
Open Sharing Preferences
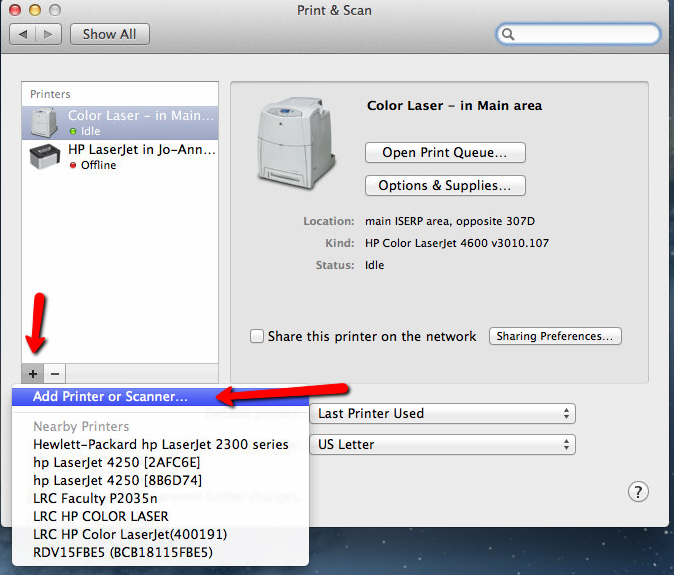555,336
